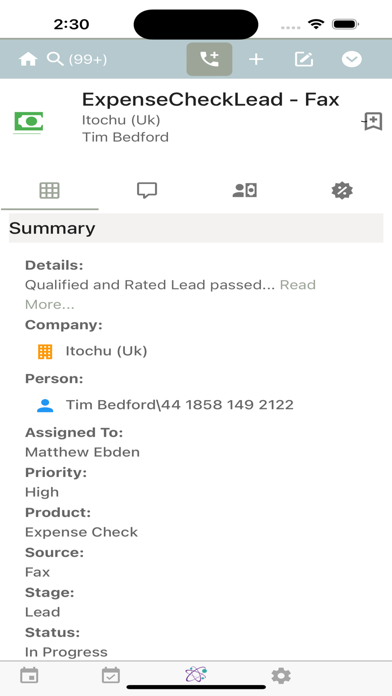Tap the blue person icon
The width and height of the screenshot is (392, 696).
tap(45, 405)
